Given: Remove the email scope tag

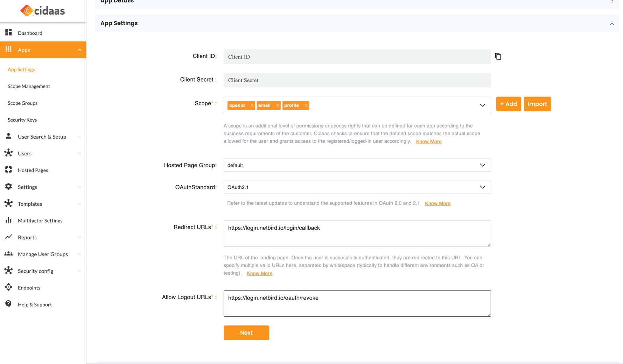Looking at the screenshot, I should [x=278, y=105].
